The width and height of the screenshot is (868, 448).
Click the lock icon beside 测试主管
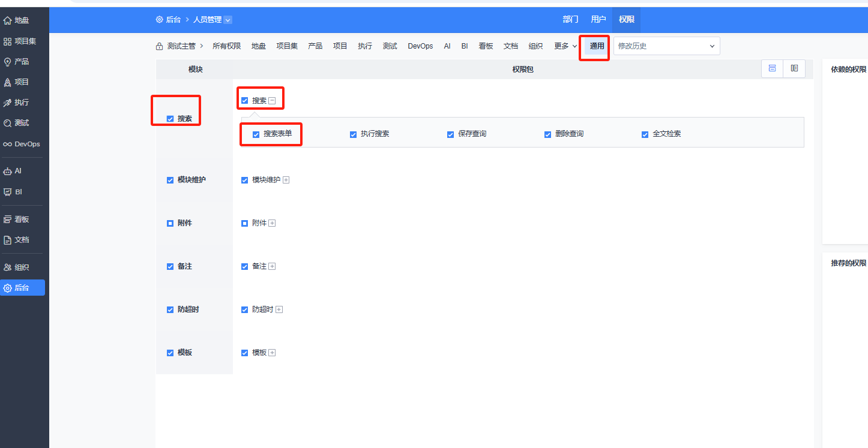[159, 46]
